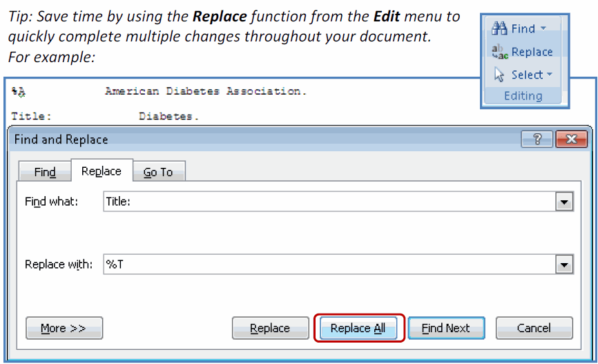Close the Find and Replace dialog
The width and height of the screenshot is (598, 364).
pos(571,140)
